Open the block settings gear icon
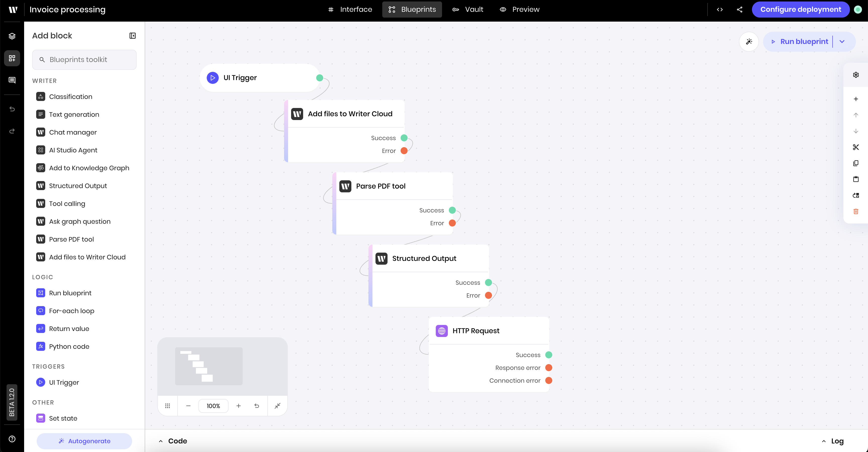The image size is (868, 452). (855, 75)
